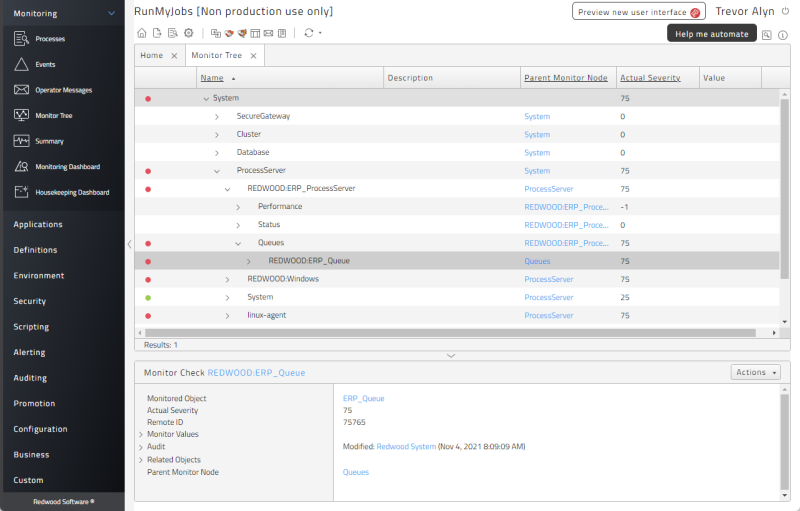Screen dimensions: 800x511
Task: Click the envelope toolbar icon
Action: (268, 33)
